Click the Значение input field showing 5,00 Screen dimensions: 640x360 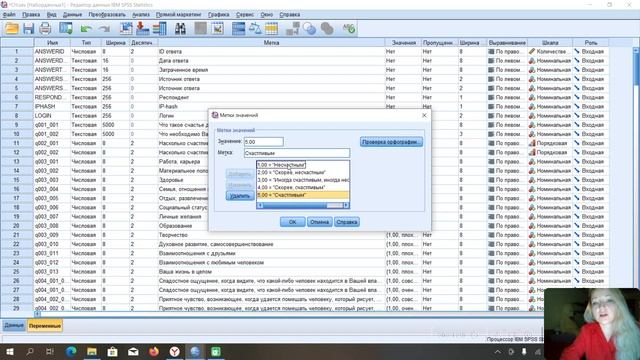[264, 142]
